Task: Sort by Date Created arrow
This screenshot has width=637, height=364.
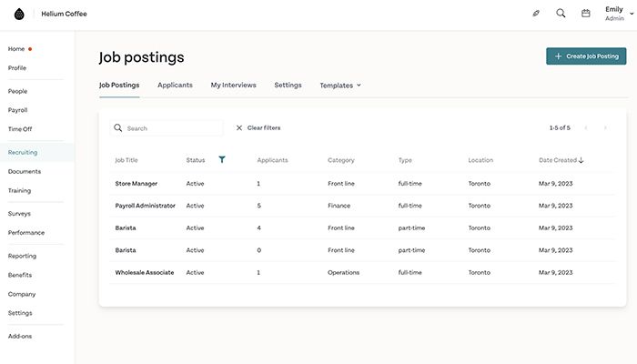Action: 581,160
